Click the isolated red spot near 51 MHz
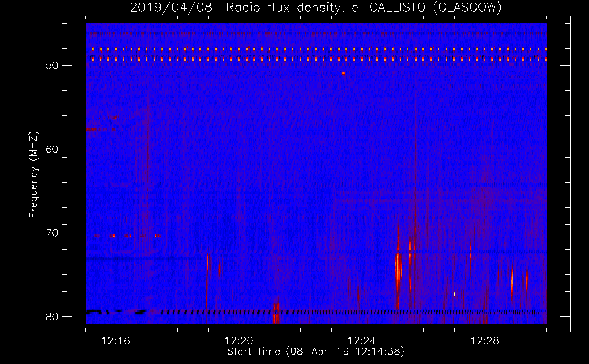Viewport: 589px width, 364px height. (x=343, y=73)
